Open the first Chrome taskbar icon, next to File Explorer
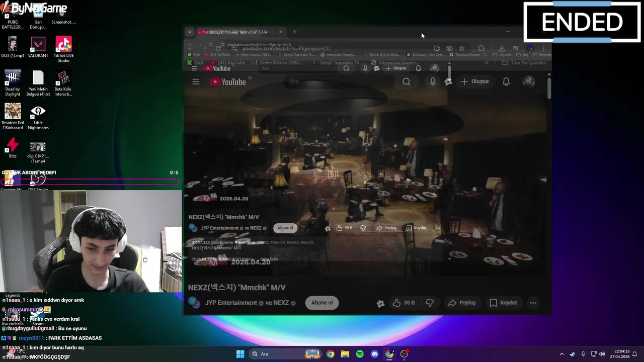This screenshot has height=362, width=644. [x=330, y=354]
